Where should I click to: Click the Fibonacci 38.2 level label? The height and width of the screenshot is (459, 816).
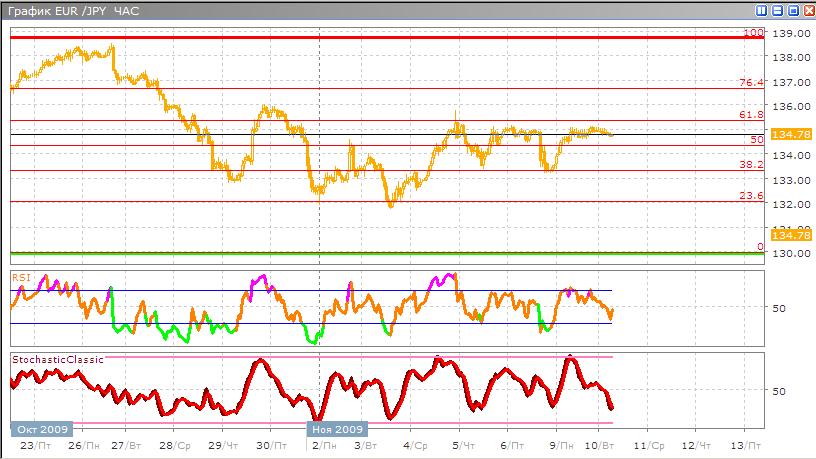(752, 164)
